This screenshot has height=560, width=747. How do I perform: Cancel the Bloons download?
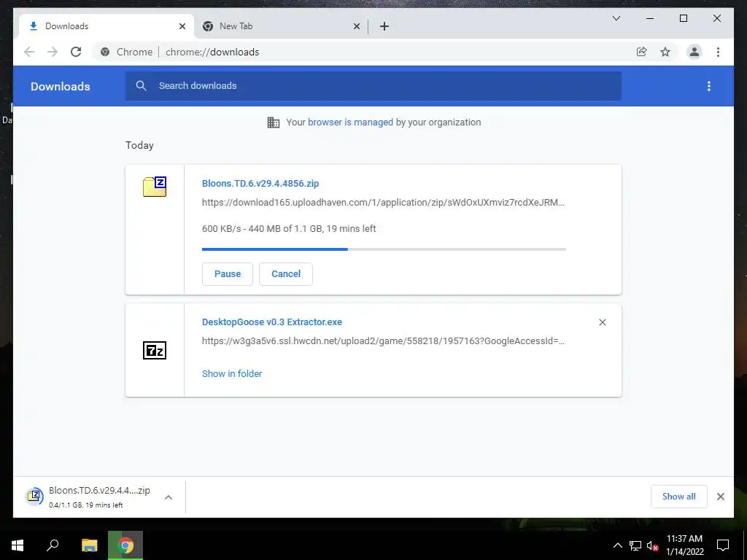coord(286,274)
